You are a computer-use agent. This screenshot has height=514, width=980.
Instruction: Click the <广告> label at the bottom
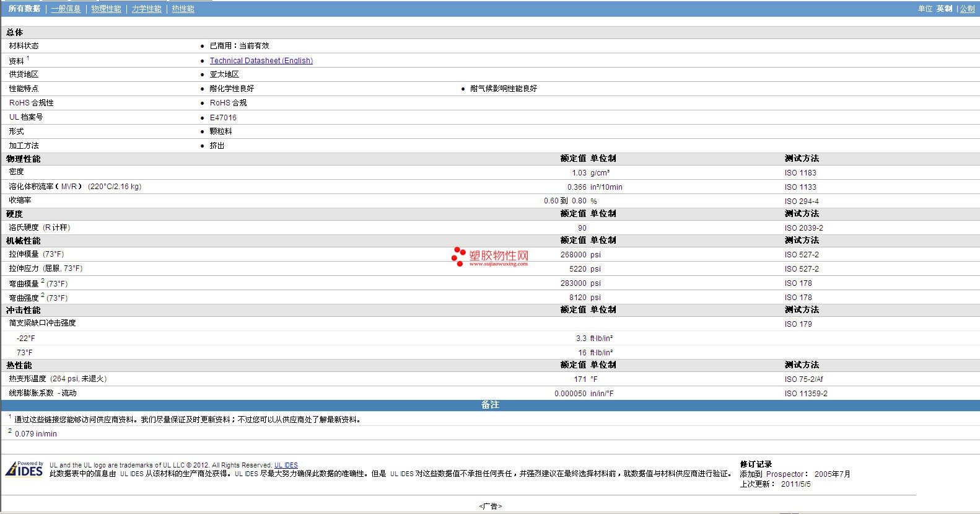[x=490, y=507]
